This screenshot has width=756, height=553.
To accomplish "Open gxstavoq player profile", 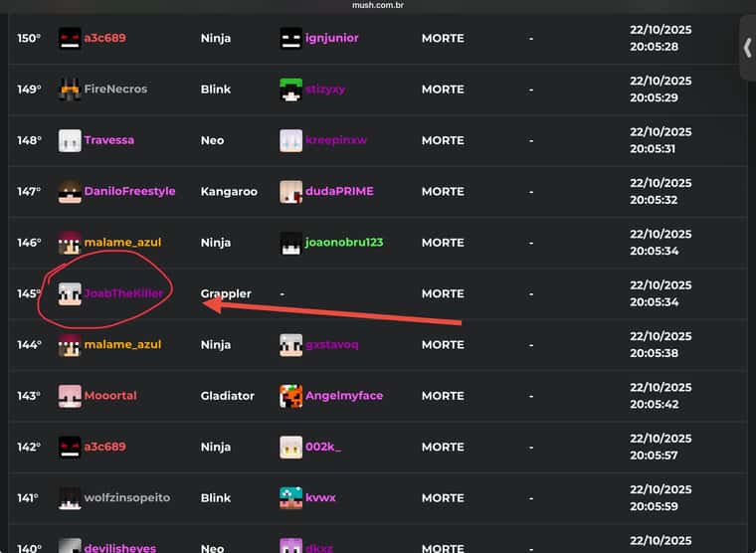I will point(331,345).
